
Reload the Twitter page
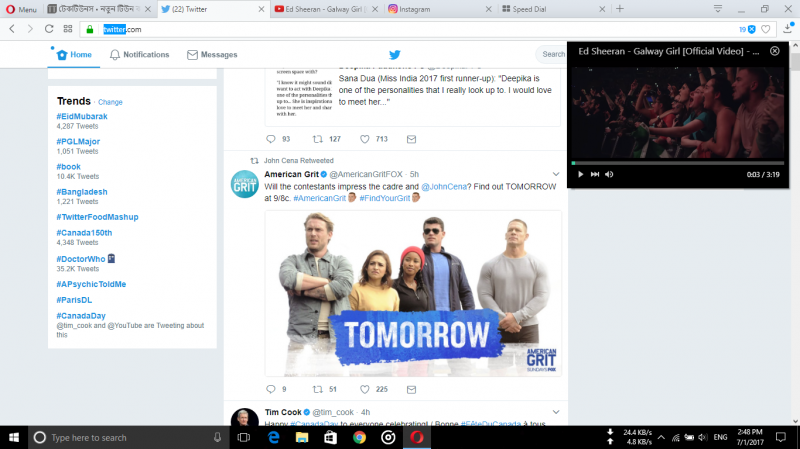(49, 29)
